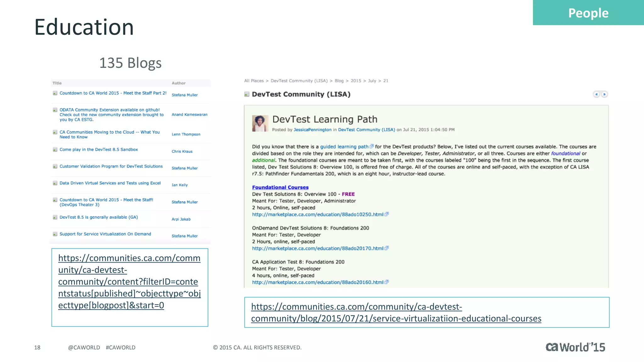Click author Chris Kraus
This screenshot has height=362, width=644.
pyautogui.click(x=182, y=151)
